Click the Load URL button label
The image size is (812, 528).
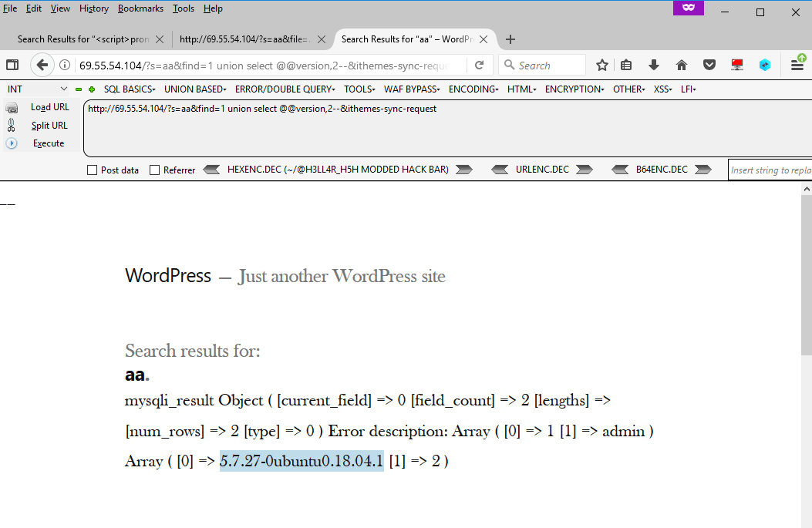tap(49, 107)
